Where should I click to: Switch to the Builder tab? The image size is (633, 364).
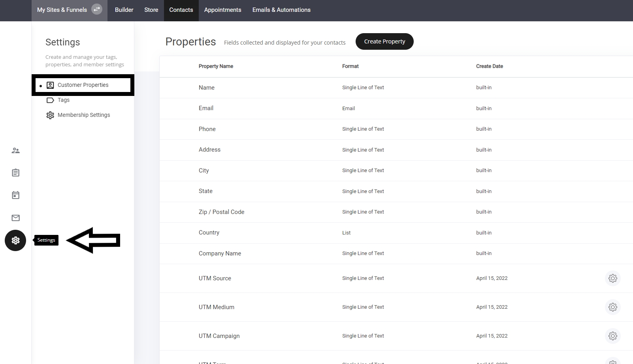tap(124, 10)
